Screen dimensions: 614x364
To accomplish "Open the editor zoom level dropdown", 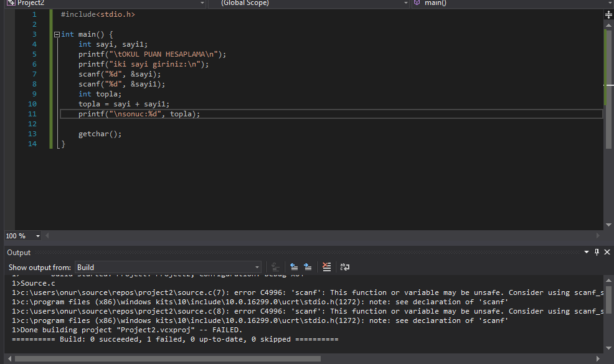I will click(x=36, y=235).
